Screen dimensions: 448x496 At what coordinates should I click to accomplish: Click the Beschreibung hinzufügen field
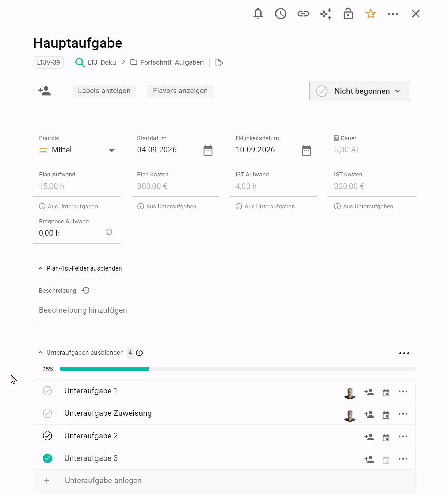tap(224, 310)
